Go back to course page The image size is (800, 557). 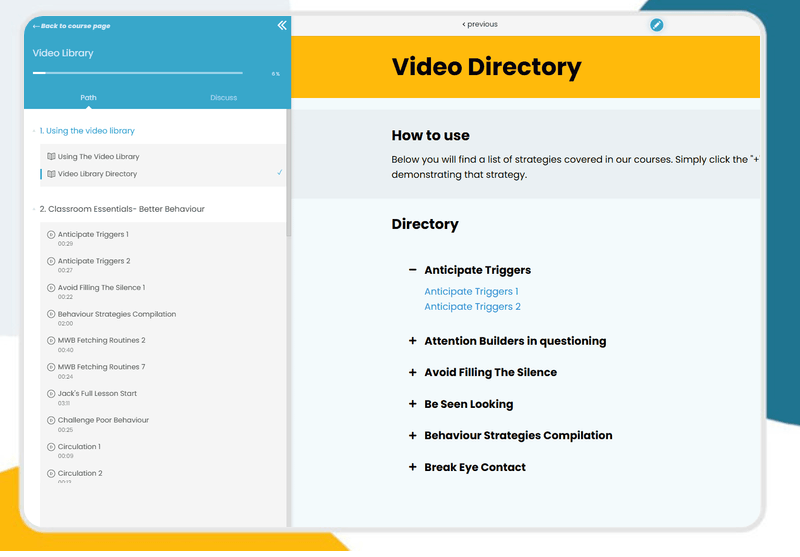tap(71, 26)
